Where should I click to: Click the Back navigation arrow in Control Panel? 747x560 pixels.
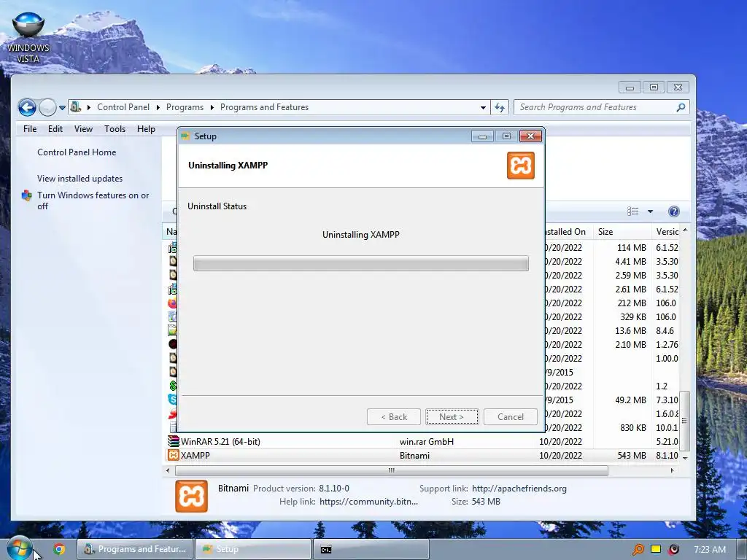point(27,108)
